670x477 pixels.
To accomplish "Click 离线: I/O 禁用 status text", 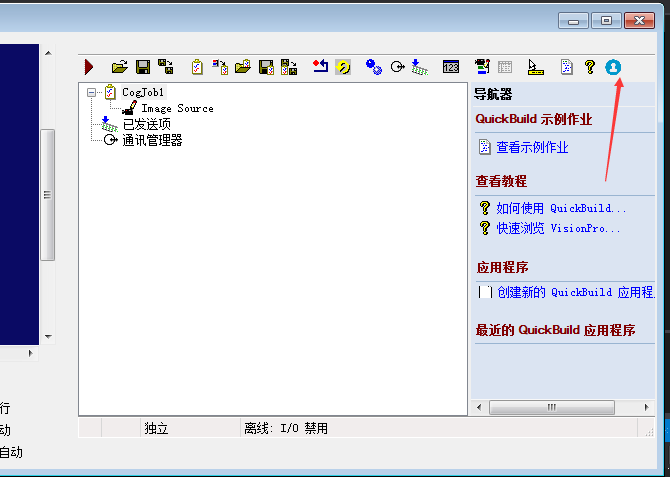I will pos(286,428).
